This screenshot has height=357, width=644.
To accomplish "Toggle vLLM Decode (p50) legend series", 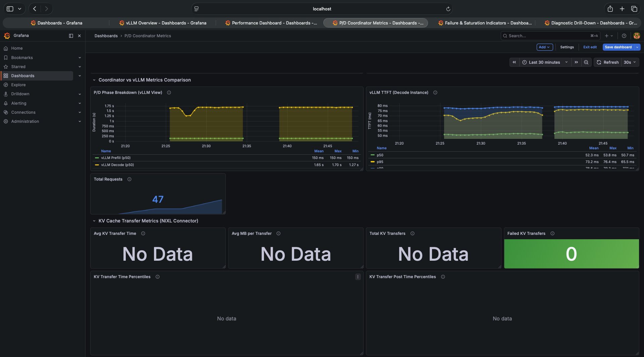I will point(117,165).
